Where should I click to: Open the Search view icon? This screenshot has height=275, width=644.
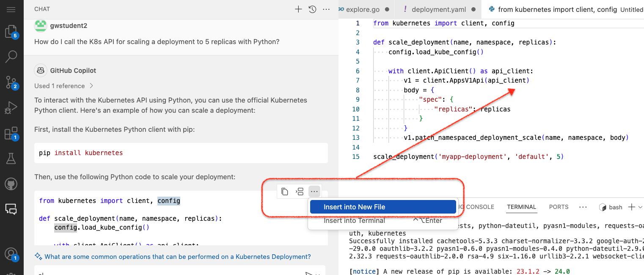(x=11, y=56)
